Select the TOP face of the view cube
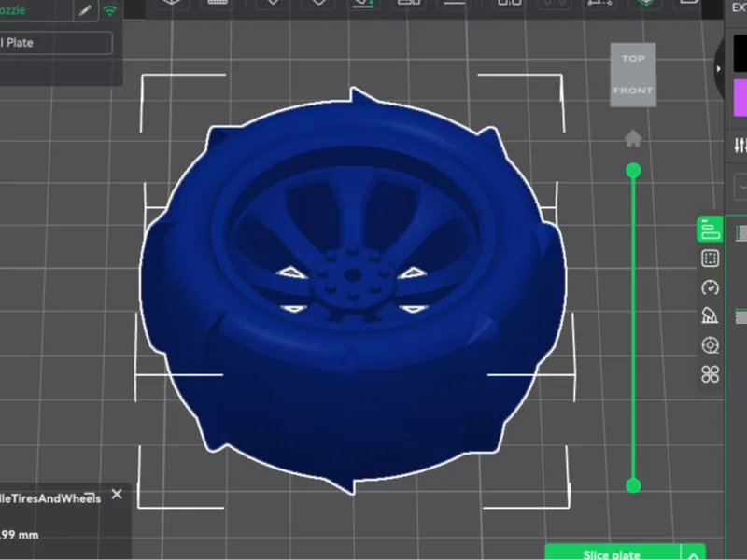This screenshot has width=747, height=560. [633, 59]
